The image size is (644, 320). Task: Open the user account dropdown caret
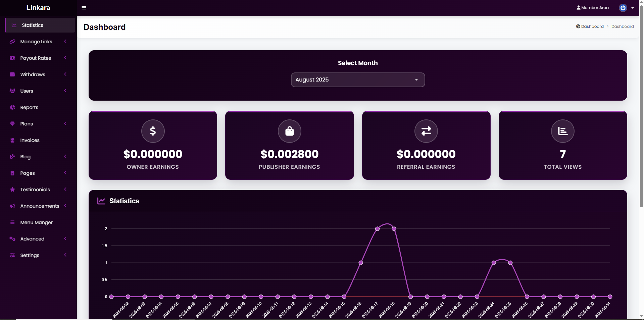pos(633,8)
